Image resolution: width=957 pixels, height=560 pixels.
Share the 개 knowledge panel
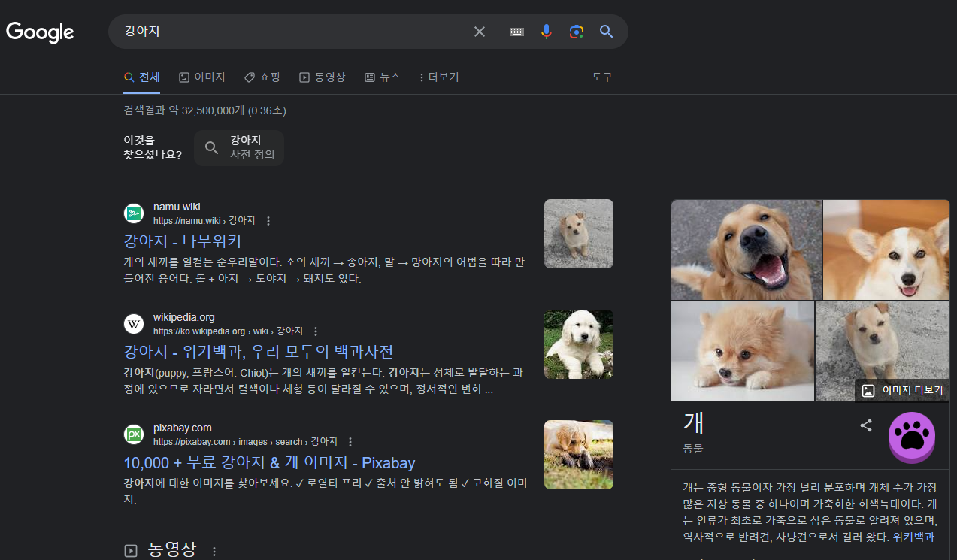pos(866,425)
